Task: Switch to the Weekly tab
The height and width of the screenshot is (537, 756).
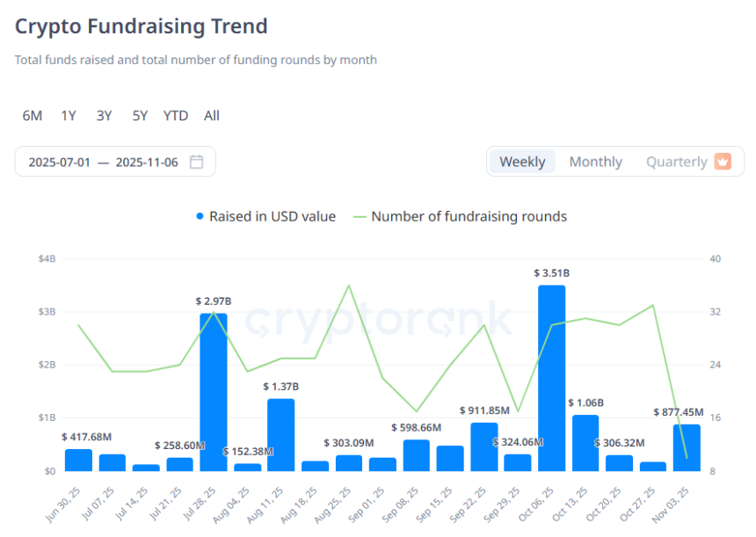Action: (522, 162)
